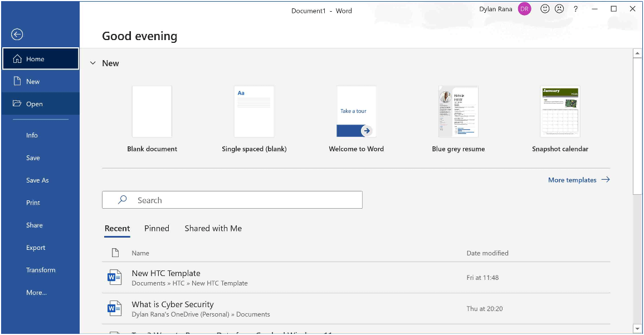The height and width of the screenshot is (335, 644).
Task: Open the Open page from the sidebar
Action: point(35,104)
